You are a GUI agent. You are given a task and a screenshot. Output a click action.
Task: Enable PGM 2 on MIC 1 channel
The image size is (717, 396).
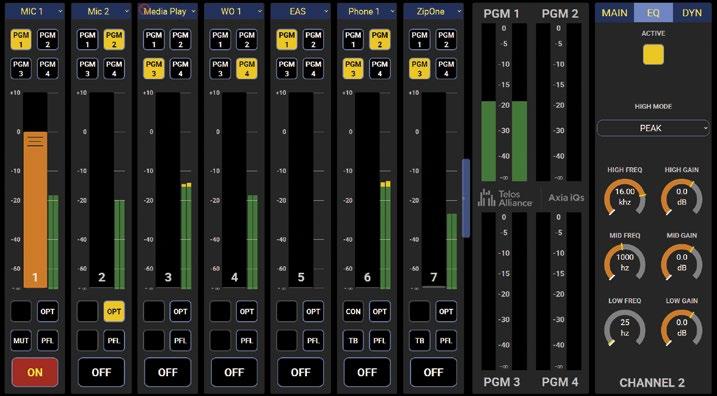(48, 40)
